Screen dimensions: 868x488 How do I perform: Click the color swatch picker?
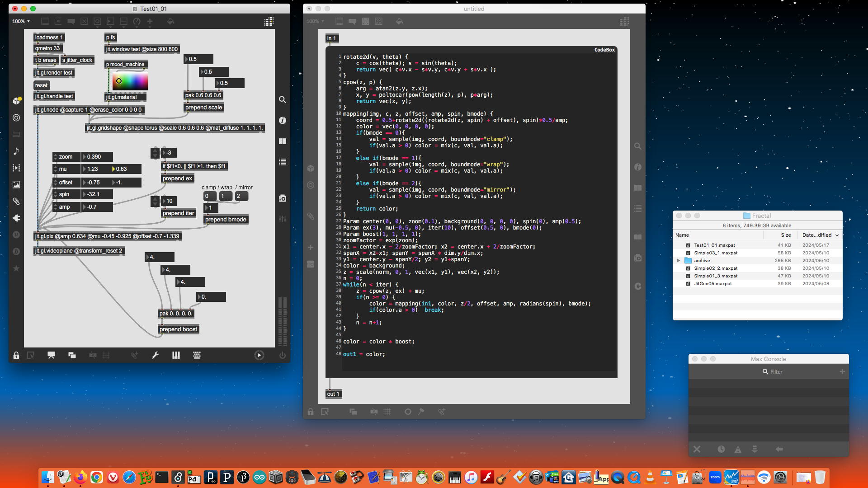129,81
